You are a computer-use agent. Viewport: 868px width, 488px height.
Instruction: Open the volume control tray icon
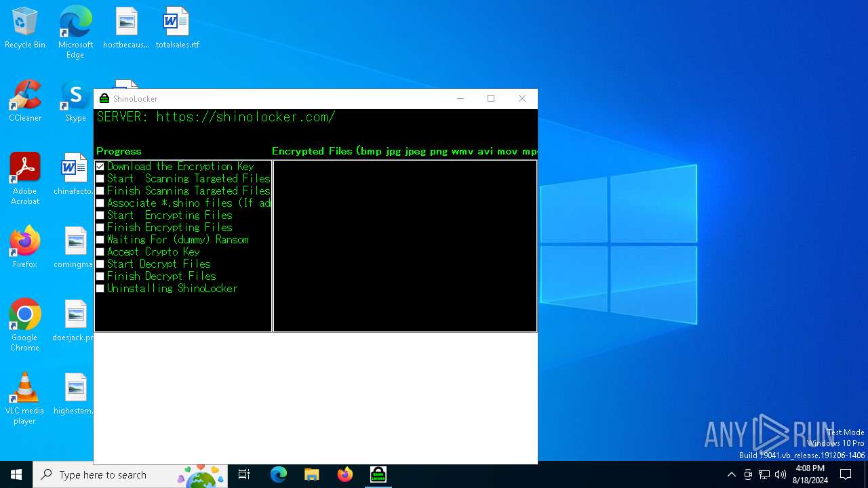(781, 474)
